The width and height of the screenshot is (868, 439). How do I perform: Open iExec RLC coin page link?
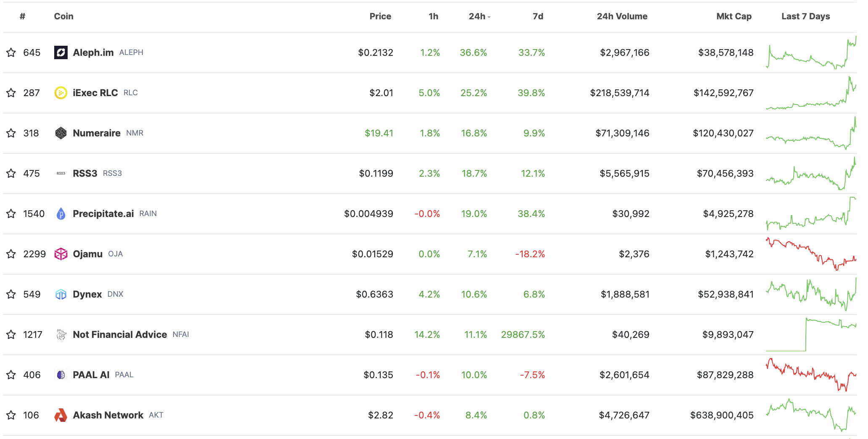tap(95, 93)
